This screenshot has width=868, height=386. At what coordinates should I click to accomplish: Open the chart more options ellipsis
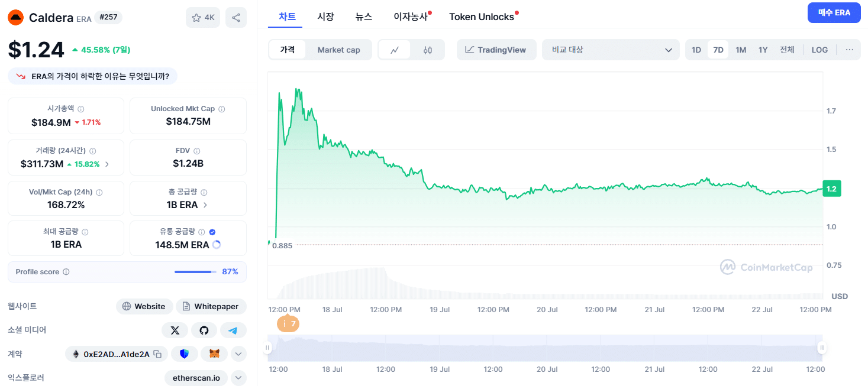[850, 50]
